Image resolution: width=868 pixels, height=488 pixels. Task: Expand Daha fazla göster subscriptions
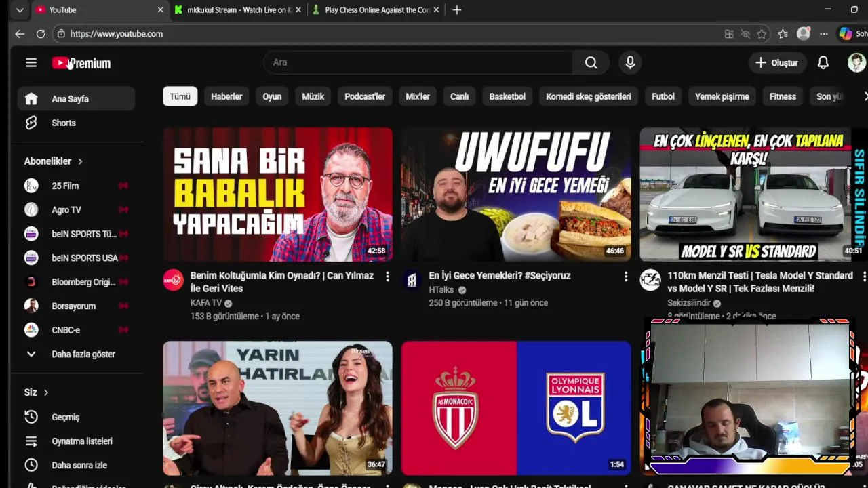click(x=76, y=354)
